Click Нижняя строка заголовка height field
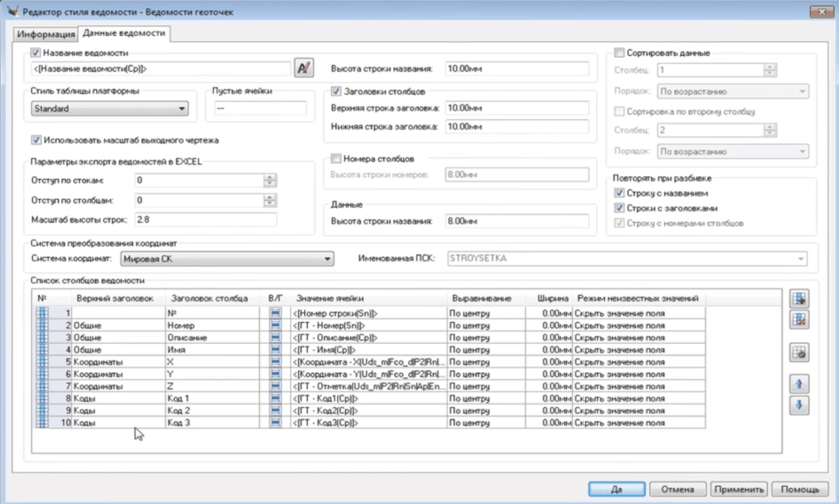The image size is (839, 504). tap(517, 127)
